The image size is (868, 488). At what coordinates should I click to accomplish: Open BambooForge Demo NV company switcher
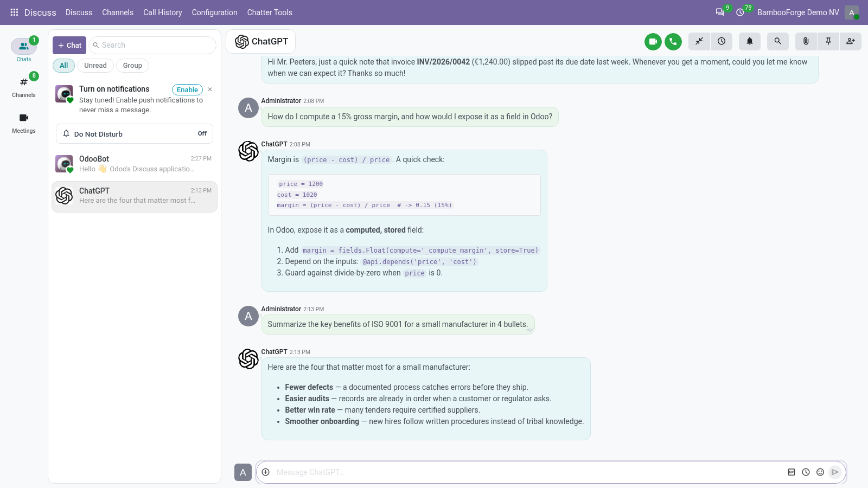(798, 12)
